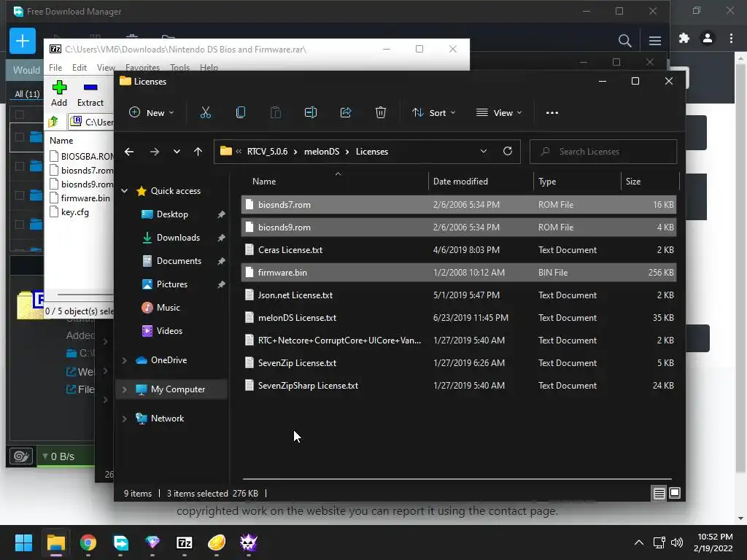The image size is (747, 560).
Task: Click the Share icon in Explorer toolbar
Action: tap(345, 113)
